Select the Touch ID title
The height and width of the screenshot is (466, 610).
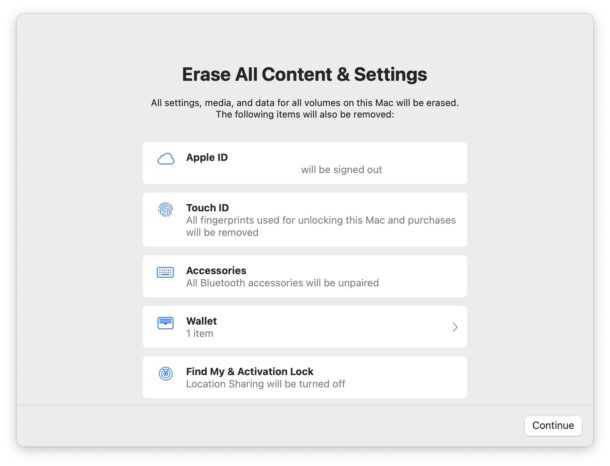pos(207,208)
